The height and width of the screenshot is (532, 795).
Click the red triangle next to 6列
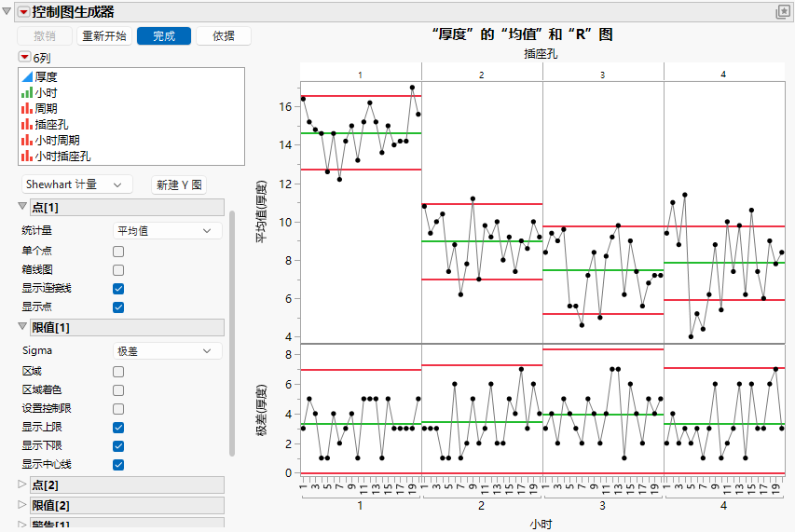pyautogui.click(x=24, y=57)
